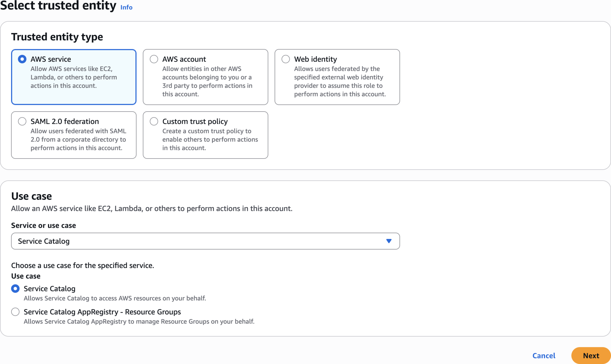This screenshot has width=611, height=364.
Task: Select Service Catalog use case radio
Action: pyautogui.click(x=15, y=289)
